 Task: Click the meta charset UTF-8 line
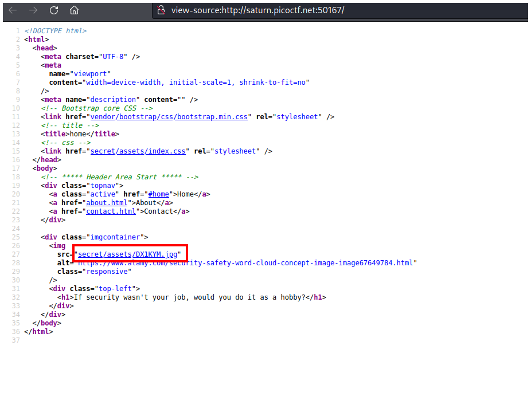90,57
